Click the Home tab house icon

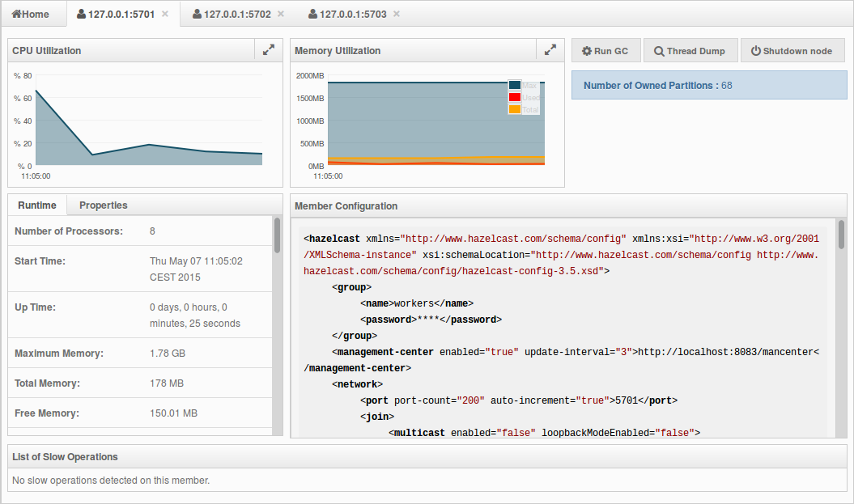point(15,14)
